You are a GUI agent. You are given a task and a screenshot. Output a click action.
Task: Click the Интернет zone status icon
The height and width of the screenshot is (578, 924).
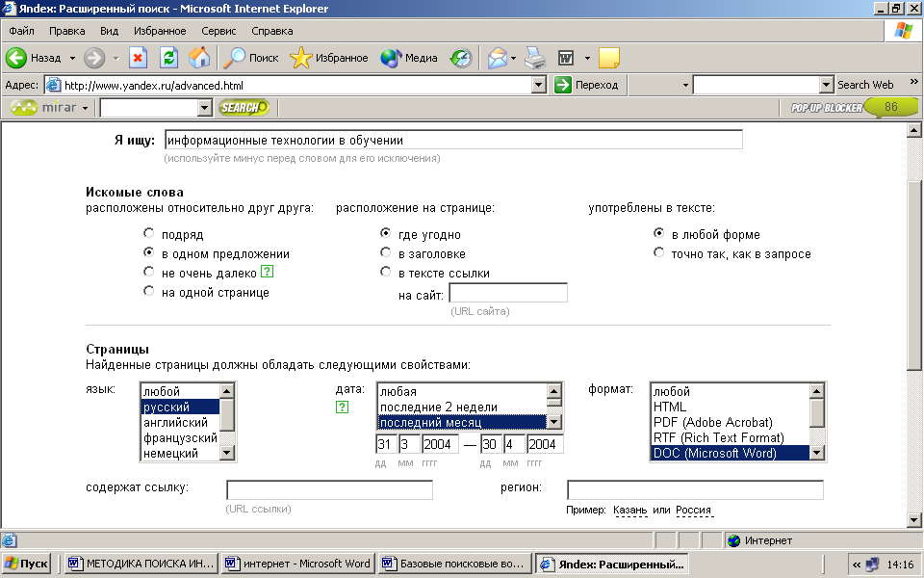click(x=733, y=540)
